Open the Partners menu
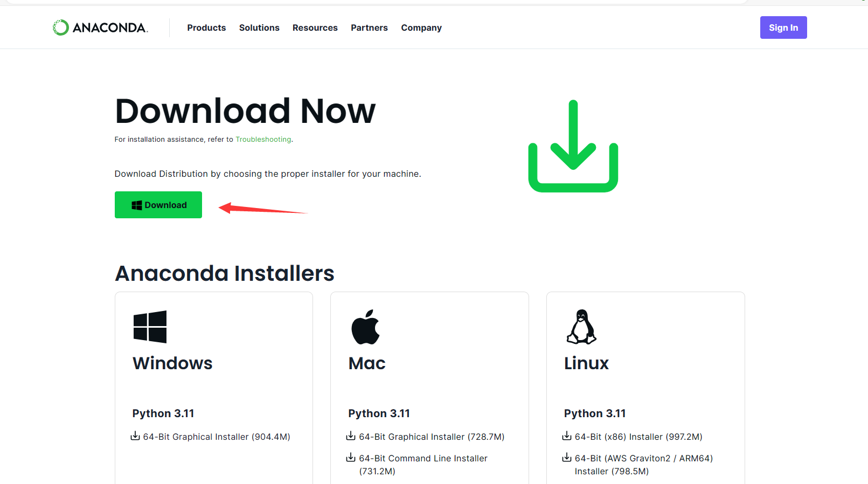The height and width of the screenshot is (484, 868). tap(369, 27)
